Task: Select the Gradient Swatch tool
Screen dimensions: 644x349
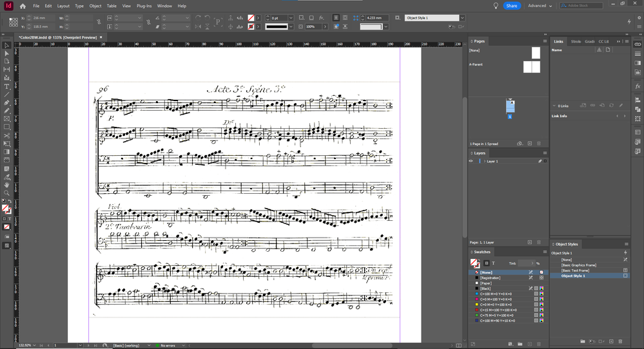Action: pos(6,152)
